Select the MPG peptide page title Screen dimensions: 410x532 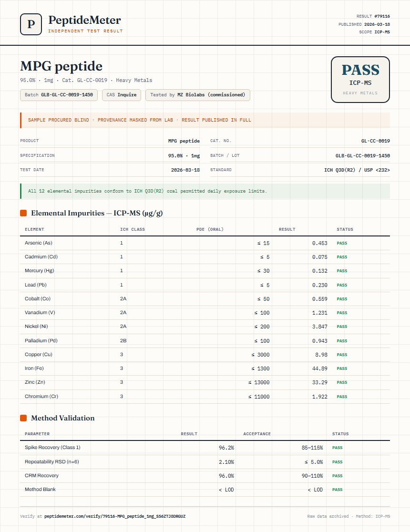[61, 66]
